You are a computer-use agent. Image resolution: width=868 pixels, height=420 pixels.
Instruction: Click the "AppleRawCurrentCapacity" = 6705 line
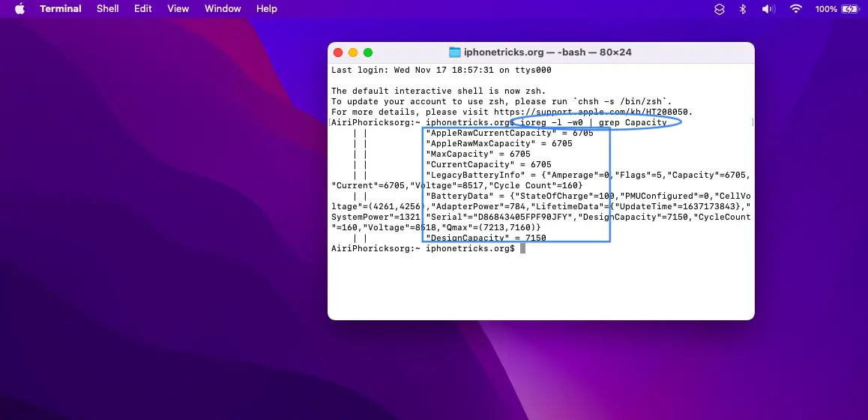pyautogui.click(x=509, y=133)
